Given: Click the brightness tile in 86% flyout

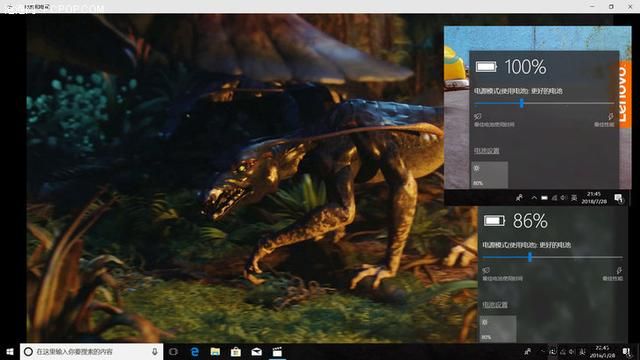Looking at the screenshot, I should [x=498, y=329].
